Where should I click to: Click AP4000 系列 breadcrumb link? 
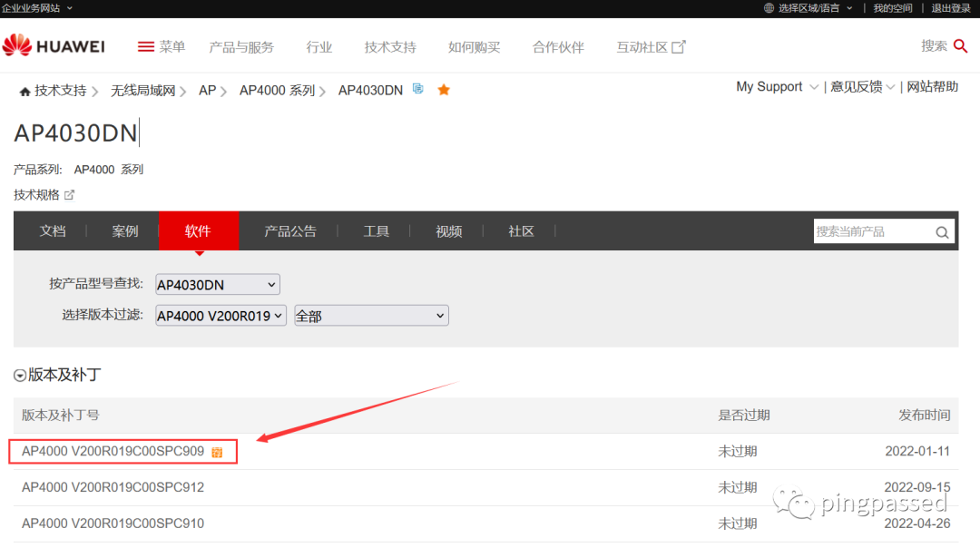click(277, 92)
